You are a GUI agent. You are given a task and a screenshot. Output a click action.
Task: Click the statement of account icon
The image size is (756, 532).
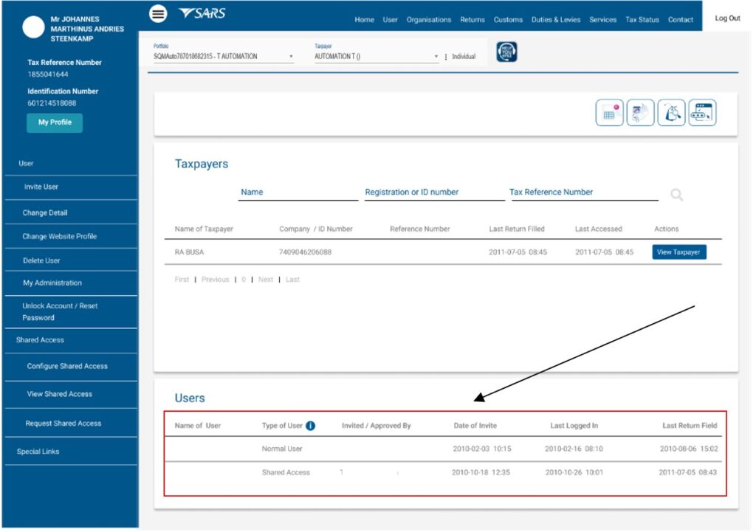[640, 112]
